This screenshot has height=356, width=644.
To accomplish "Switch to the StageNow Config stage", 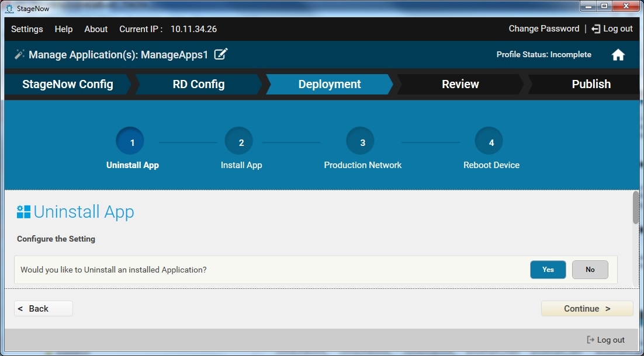I will pyautogui.click(x=67, y=84).
